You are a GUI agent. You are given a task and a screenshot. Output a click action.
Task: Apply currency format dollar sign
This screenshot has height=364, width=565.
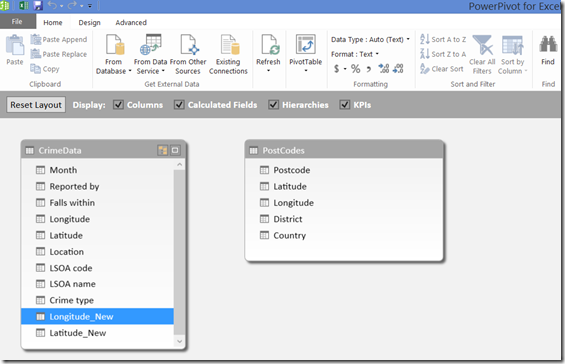click(336, 68)
